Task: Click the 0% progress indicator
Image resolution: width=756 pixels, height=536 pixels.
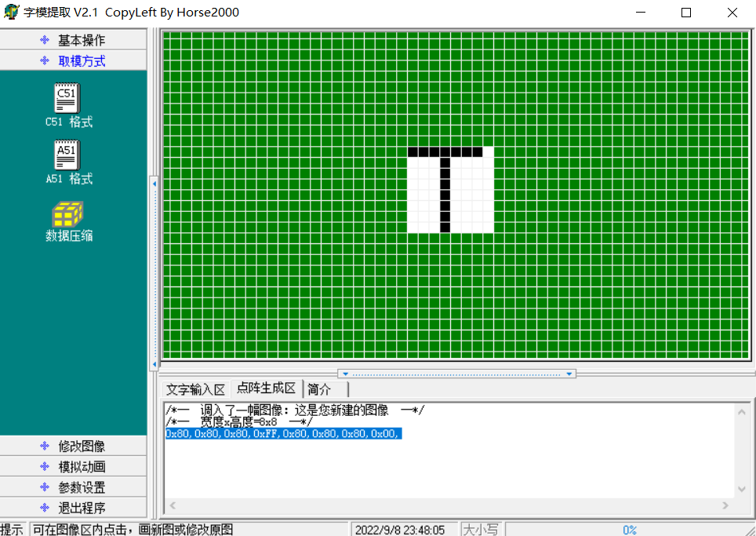Action: click(630, 529)
